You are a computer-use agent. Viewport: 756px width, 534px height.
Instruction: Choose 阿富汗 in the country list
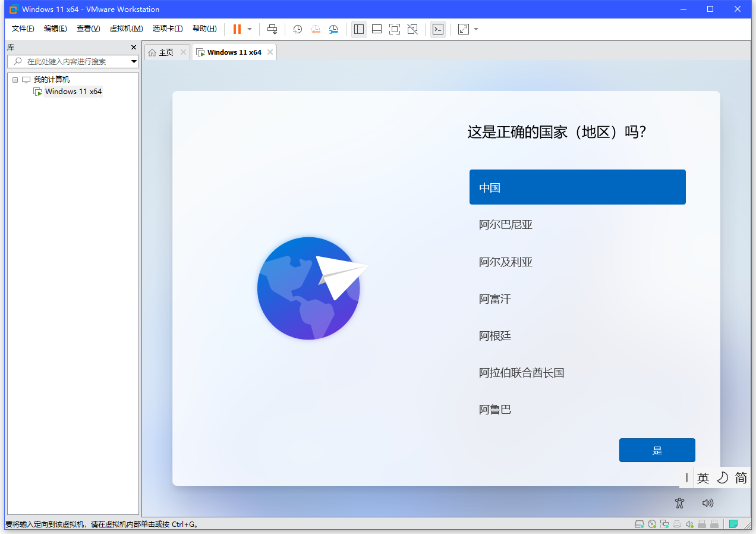point(578,299)
